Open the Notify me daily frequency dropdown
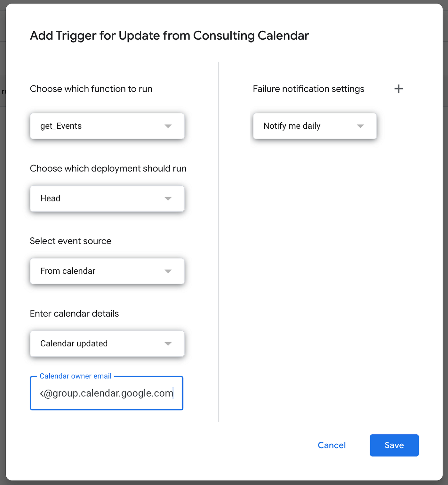 pyautogui.click(x=315, y=126)
